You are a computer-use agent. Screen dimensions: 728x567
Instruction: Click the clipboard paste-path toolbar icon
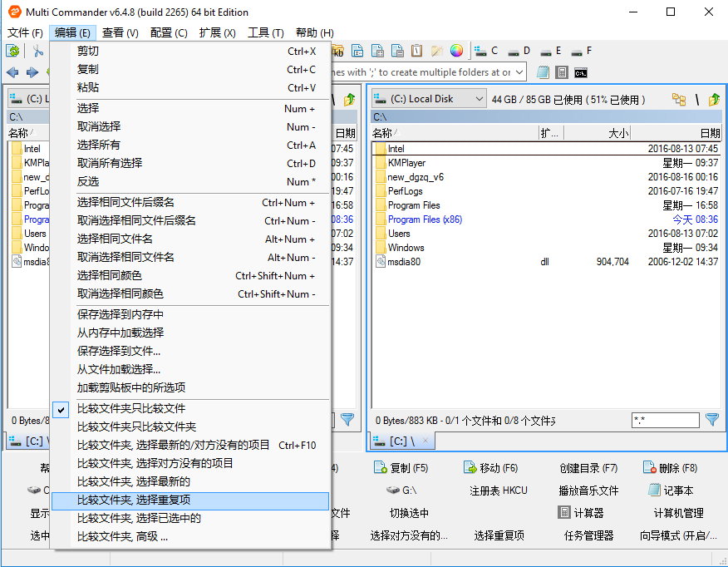(x=417, y=51)
